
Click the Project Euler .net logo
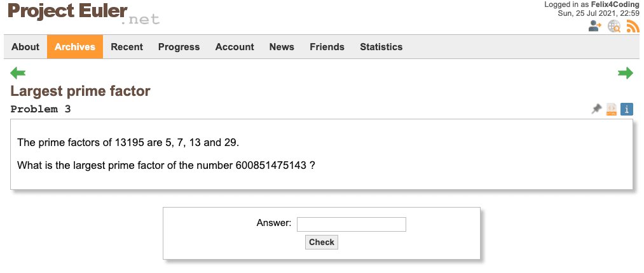point(83,13)
